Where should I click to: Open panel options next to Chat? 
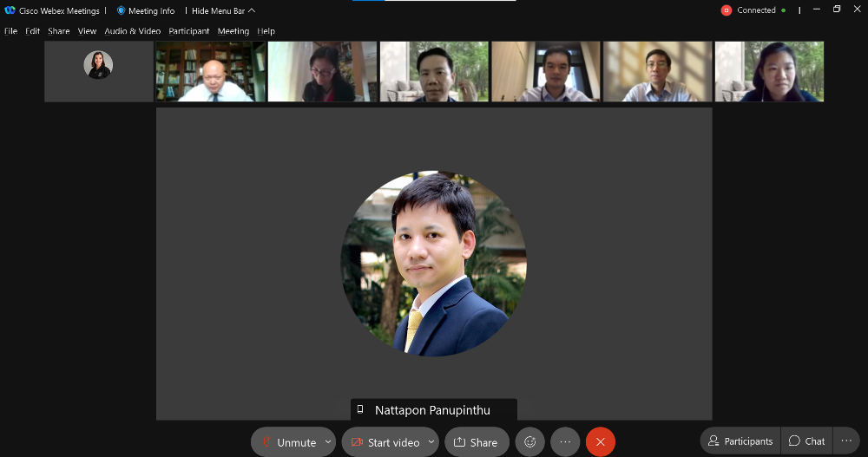[846, 441]
